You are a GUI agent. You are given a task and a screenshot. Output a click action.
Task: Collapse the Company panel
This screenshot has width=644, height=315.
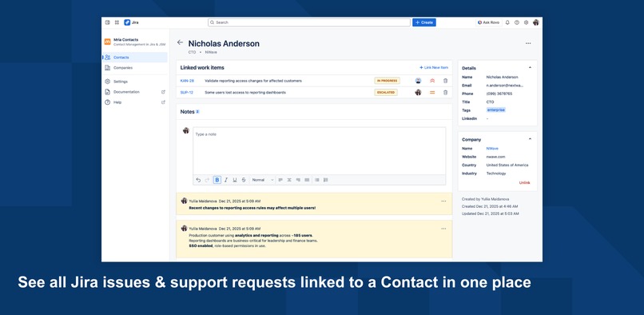click(x=530, y=139)
